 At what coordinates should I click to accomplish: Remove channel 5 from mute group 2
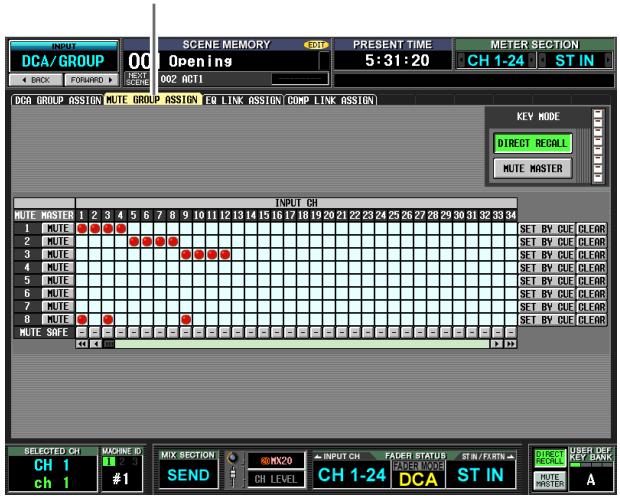pos(134,242)
